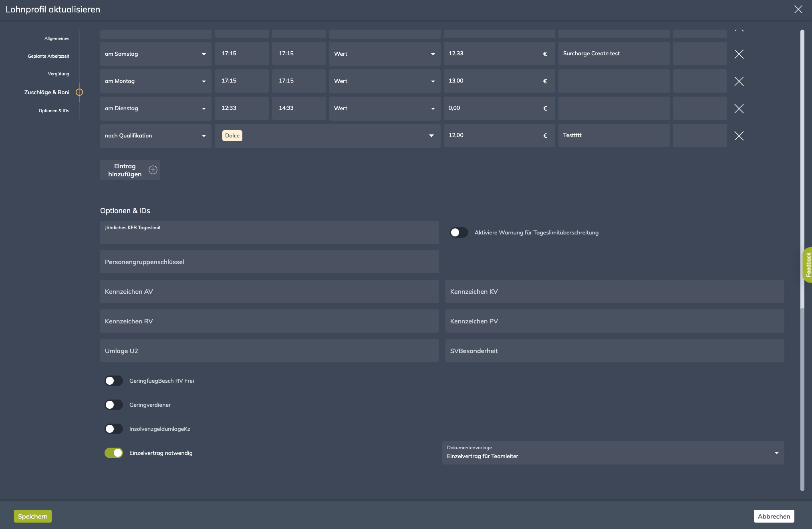Enable Tageslimitüberschreitung warning toggle
The width and height of the screenshot is (812, 529).
[x=459, y=232]
